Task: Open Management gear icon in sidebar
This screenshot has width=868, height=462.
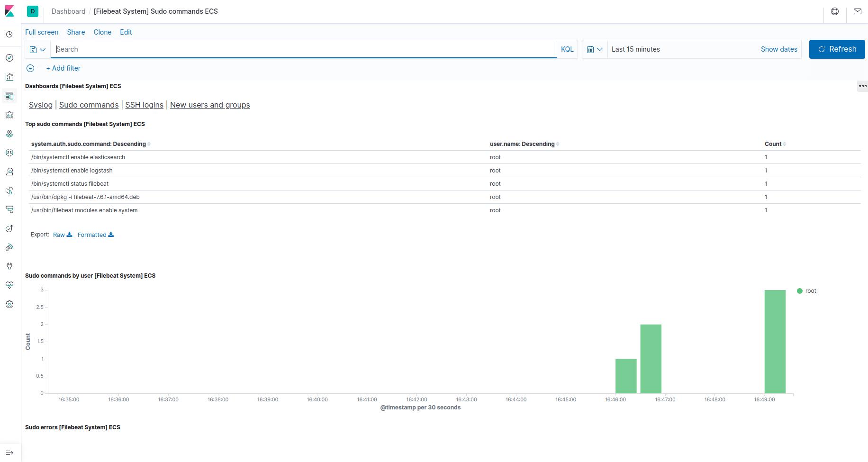Action: 9,304
